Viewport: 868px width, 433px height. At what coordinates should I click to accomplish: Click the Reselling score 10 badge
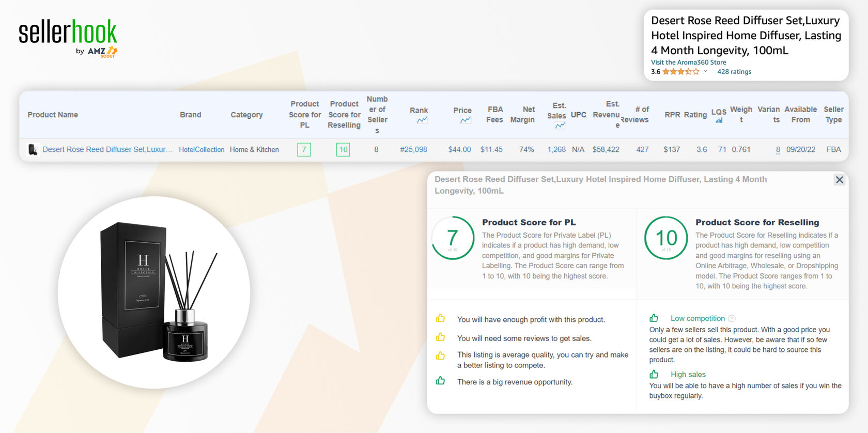pyautogui.click(x=343, y=149)
